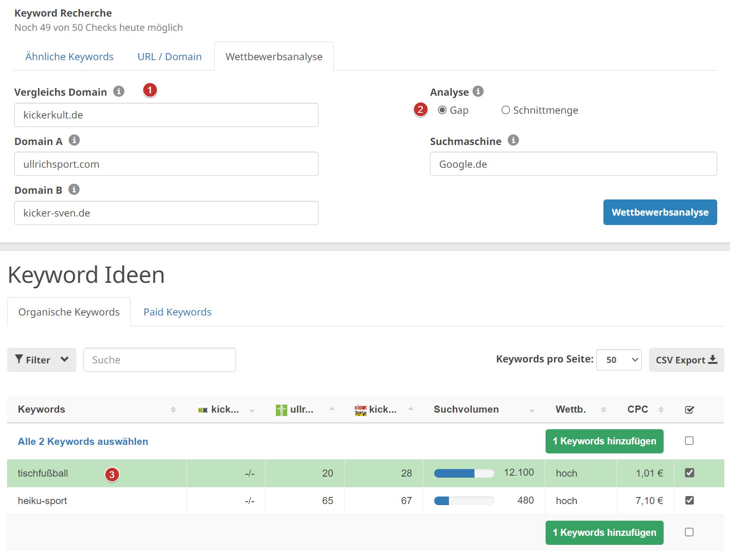The height and width of the screenshot is (560, 730).
Task: Click the 480 search volume value
Action: [x=526, y=500]
